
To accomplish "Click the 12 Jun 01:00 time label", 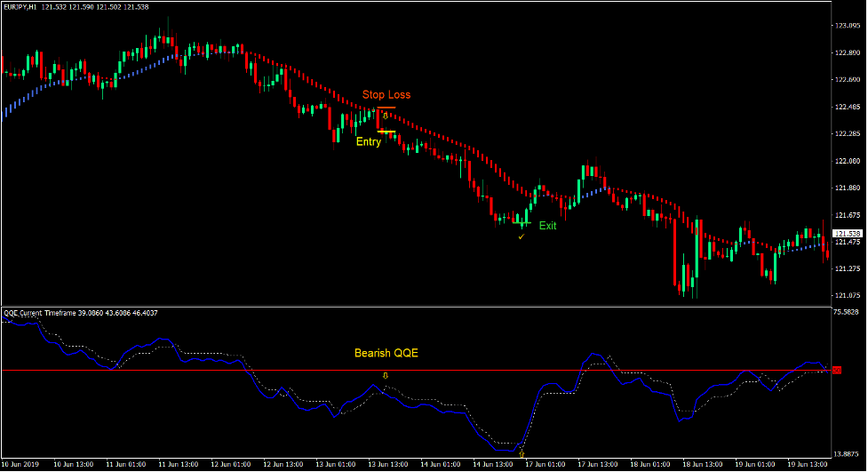I will pyautogui.click(x=232, y=465).
